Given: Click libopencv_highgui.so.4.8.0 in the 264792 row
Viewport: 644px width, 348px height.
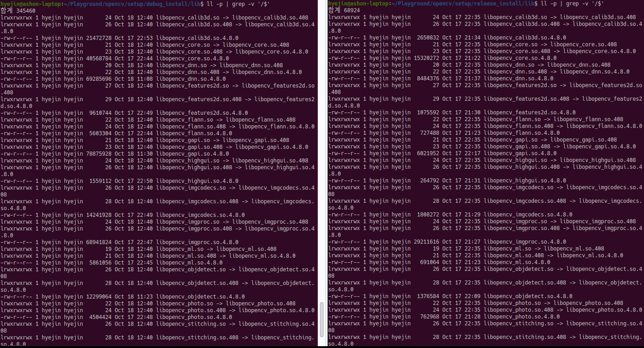Looking at the screenshot, I should pos(525,181).
